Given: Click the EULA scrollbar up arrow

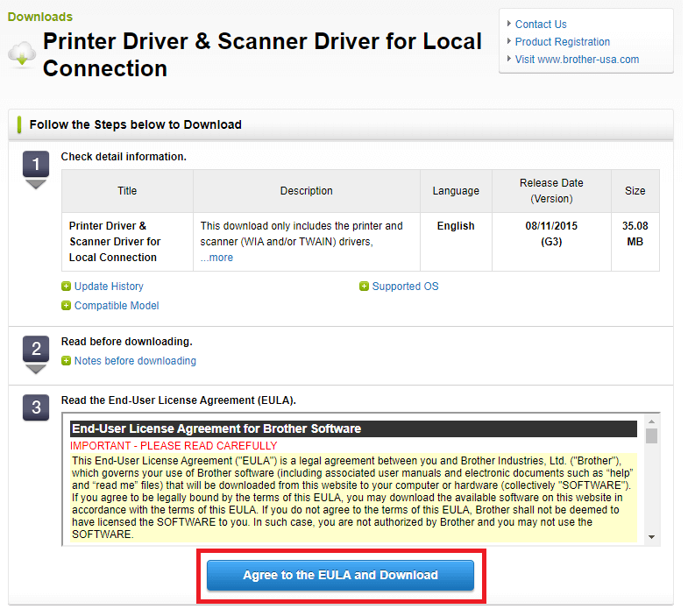Looking at the screenshot, I should point(651,421).
